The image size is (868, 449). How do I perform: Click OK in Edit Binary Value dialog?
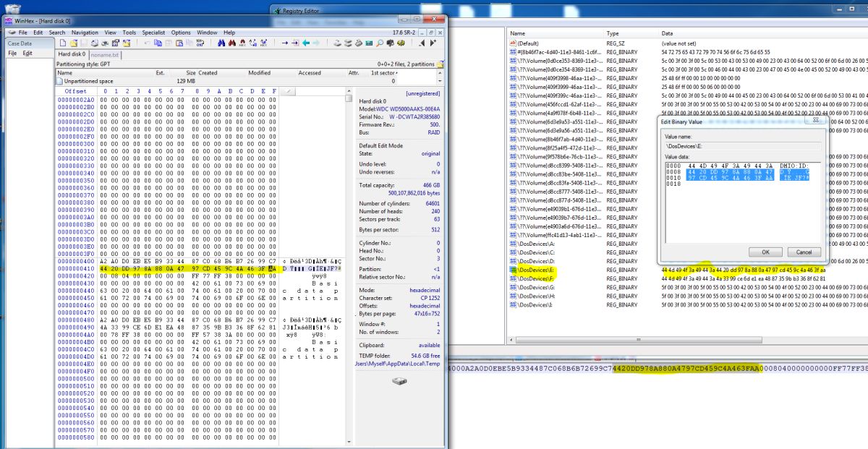point(766,252)
